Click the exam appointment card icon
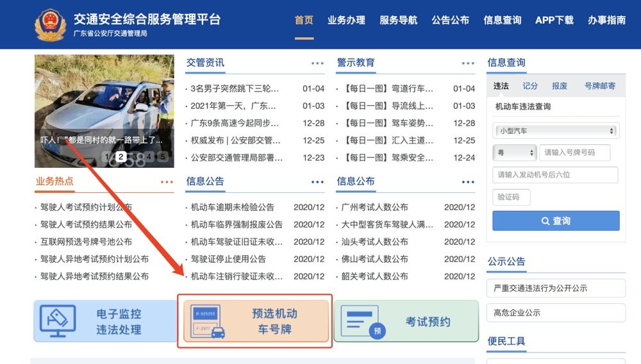 coord(362,321)
